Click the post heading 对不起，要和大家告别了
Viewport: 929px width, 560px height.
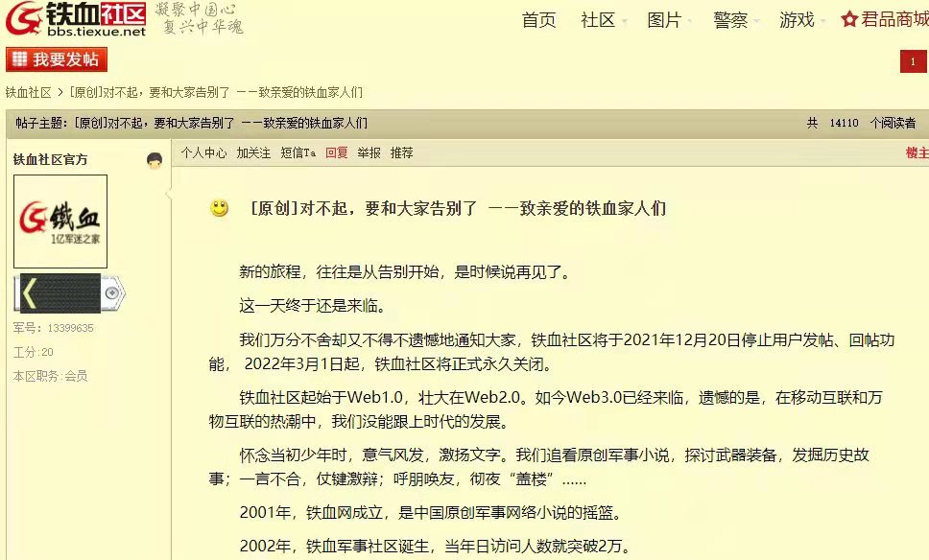click(x=459, y=208)
